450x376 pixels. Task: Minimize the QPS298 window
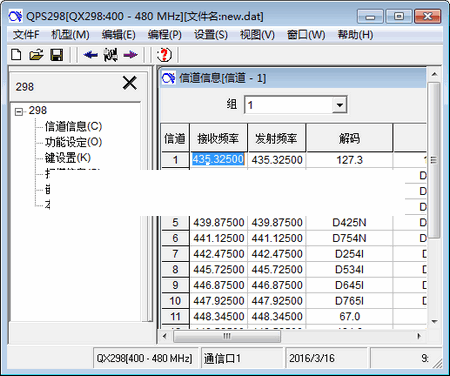click(370, 16)
